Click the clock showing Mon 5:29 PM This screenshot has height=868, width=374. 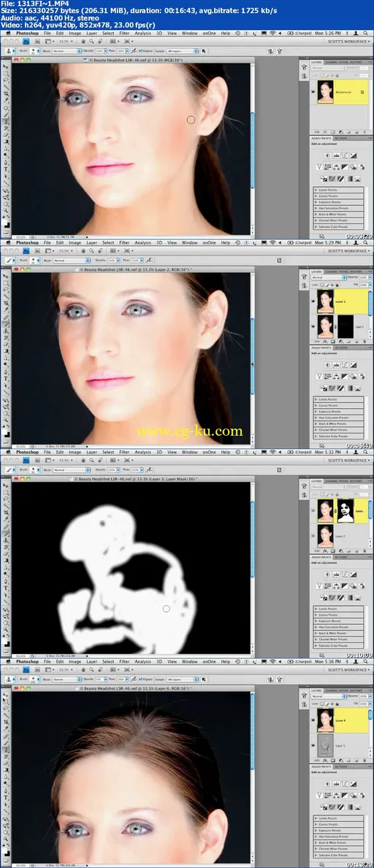click(327, 242)
